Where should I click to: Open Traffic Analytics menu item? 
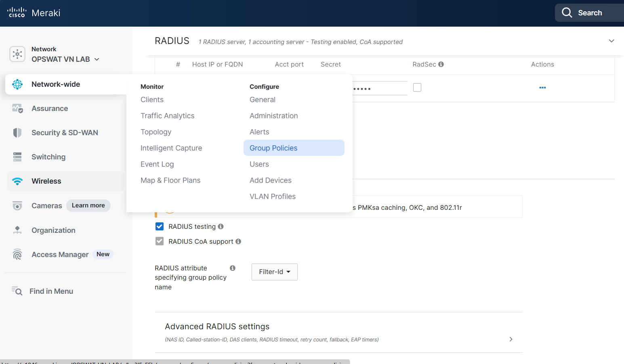(167, 116)
